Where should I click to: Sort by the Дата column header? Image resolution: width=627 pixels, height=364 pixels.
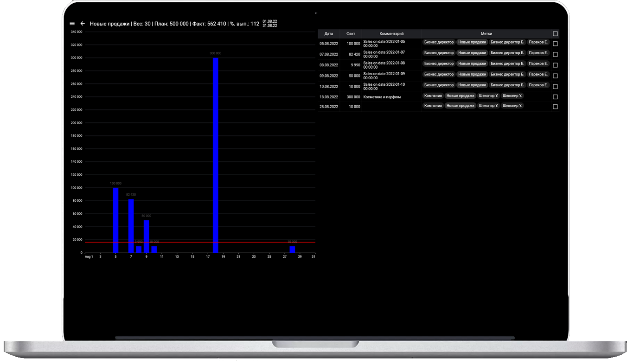coord(329,34)
